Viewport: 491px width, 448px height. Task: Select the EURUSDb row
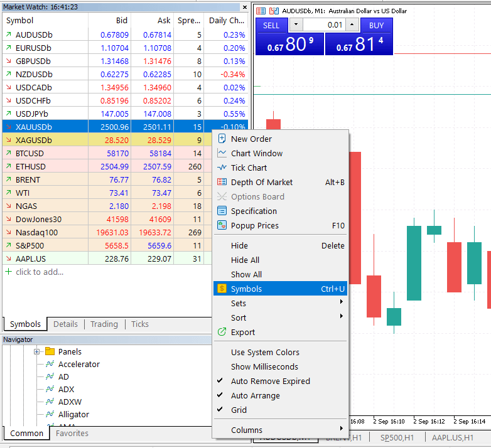(125, 48)
